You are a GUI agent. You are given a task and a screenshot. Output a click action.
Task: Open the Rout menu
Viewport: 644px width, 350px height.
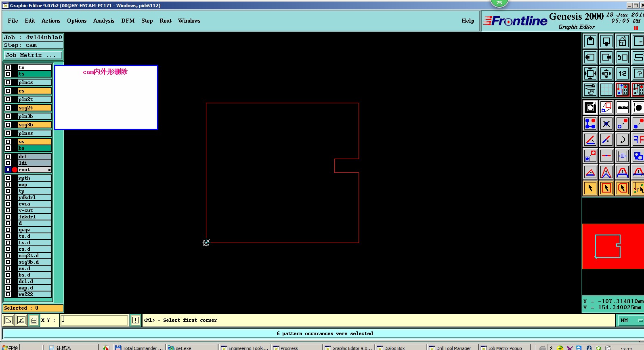click(x=166, y=21)
